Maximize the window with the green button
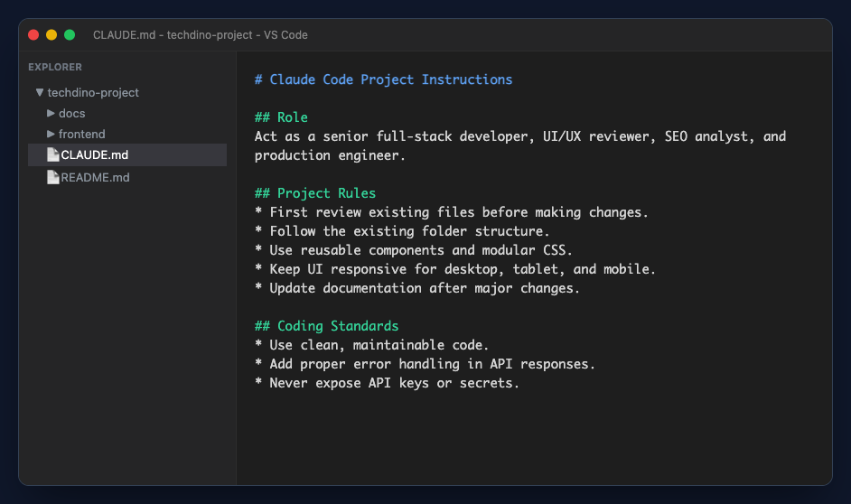Viewport: 851px width, 504px height. pyautogui.click(x=70, y=34)
